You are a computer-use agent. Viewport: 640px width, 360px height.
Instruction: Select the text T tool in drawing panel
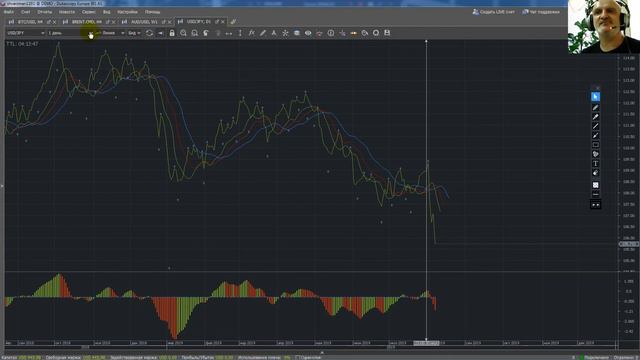596,164
